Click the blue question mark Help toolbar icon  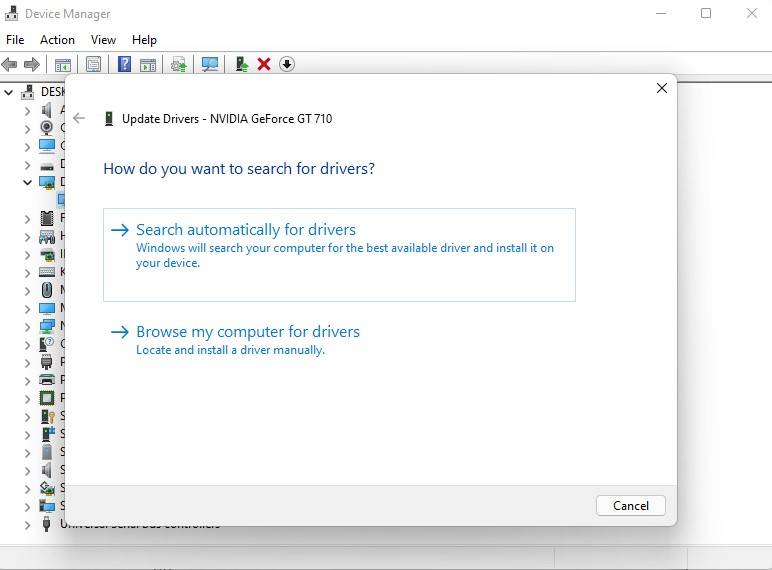click(125, 64)
